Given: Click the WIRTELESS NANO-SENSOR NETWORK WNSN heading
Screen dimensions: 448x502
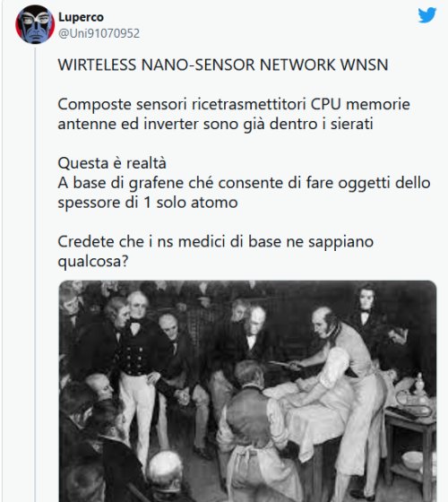Looking at the screenshot, I should [x=223, y=65].
